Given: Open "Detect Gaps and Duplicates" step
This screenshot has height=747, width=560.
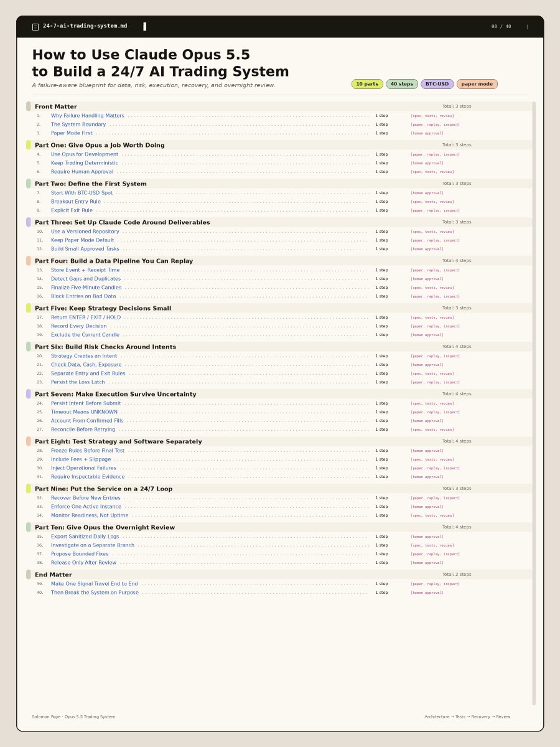Looking at the screenshot, I should [x=86, y=279].
